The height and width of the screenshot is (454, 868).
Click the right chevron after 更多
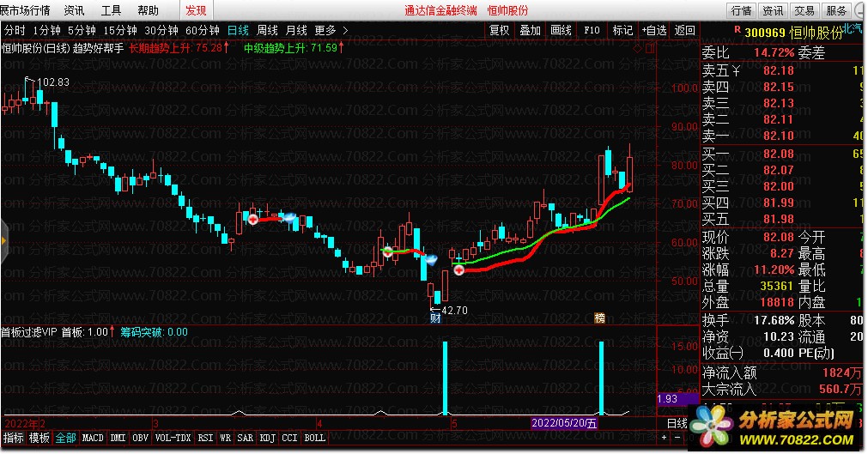click(345, 30)
